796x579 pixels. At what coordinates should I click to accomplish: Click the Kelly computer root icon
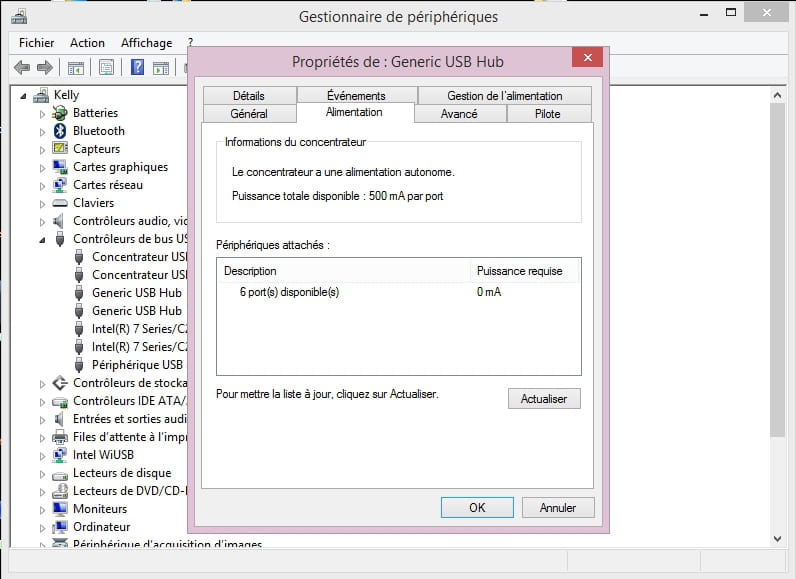point(41,96)
